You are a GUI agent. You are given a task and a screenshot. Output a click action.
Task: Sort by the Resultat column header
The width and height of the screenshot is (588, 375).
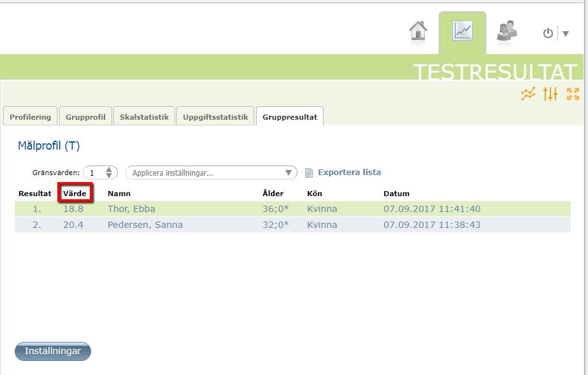click(x=35, y=194)
